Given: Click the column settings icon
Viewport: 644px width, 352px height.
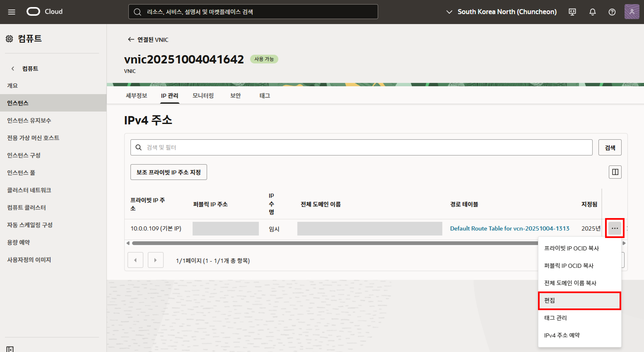Looking at the screenshot, I should 615,172.
